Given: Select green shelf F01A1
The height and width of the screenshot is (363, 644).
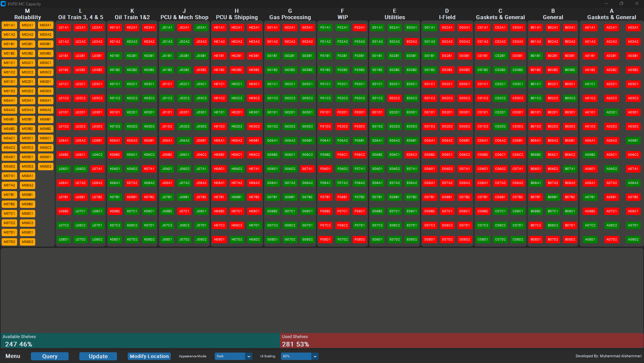Looking at the screenshot, I should tap(325, 28).
